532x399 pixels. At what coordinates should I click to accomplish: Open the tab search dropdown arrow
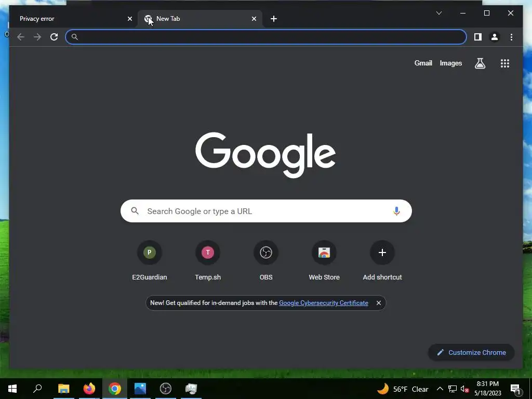pos(438,13)
